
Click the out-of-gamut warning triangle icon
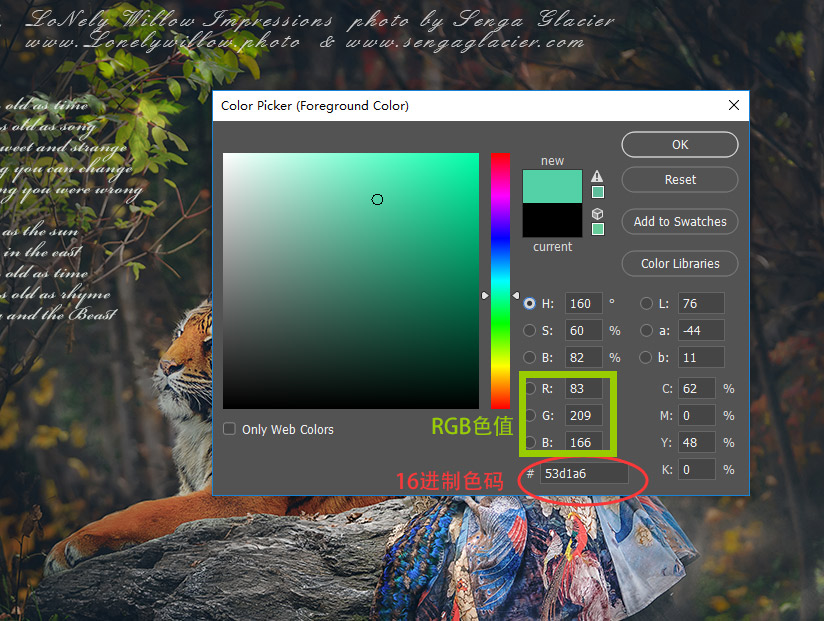(597, 176)
